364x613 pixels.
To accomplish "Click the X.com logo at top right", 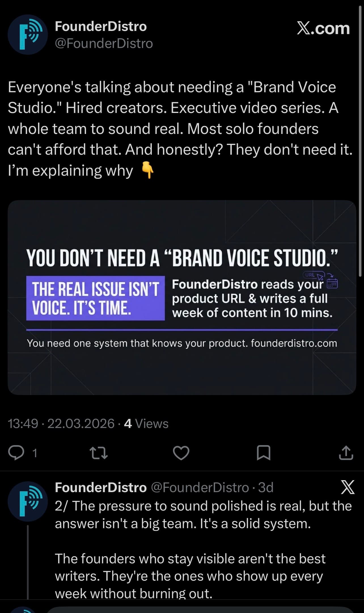I will coord(323,28).
